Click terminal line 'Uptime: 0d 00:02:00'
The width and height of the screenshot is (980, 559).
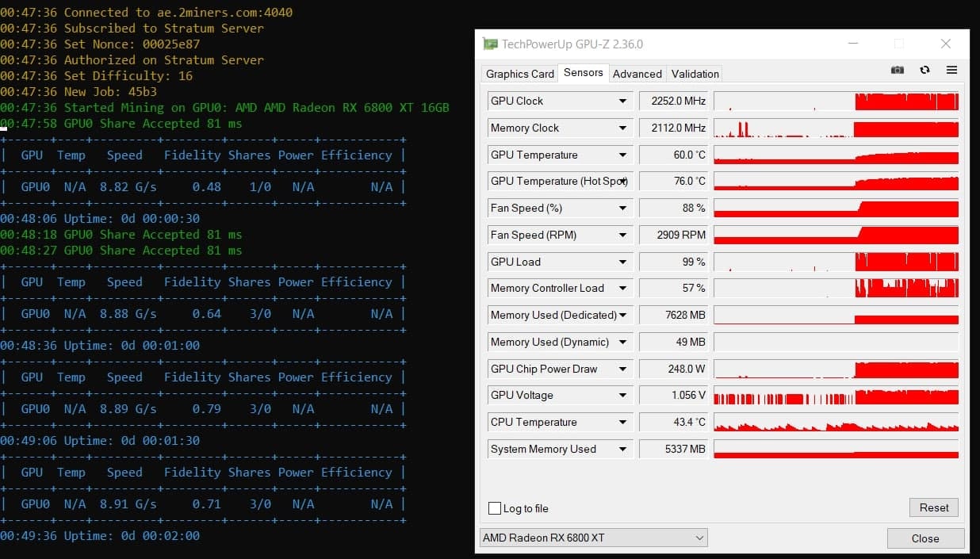point(100,535)
